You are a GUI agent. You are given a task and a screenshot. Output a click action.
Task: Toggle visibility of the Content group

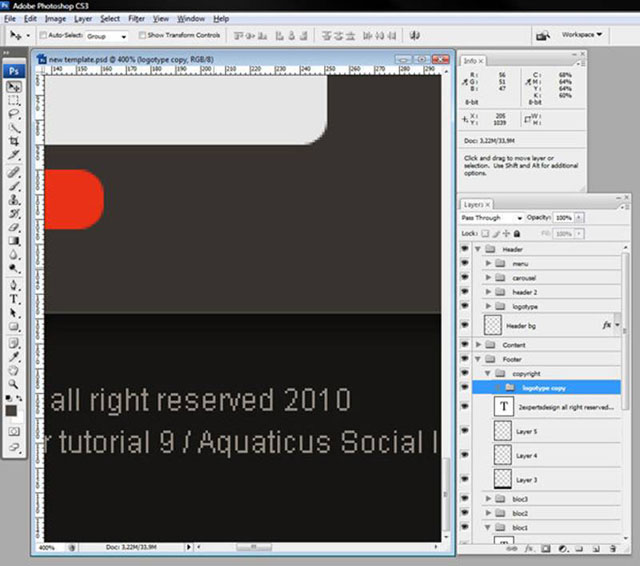(x=464, y=344)
